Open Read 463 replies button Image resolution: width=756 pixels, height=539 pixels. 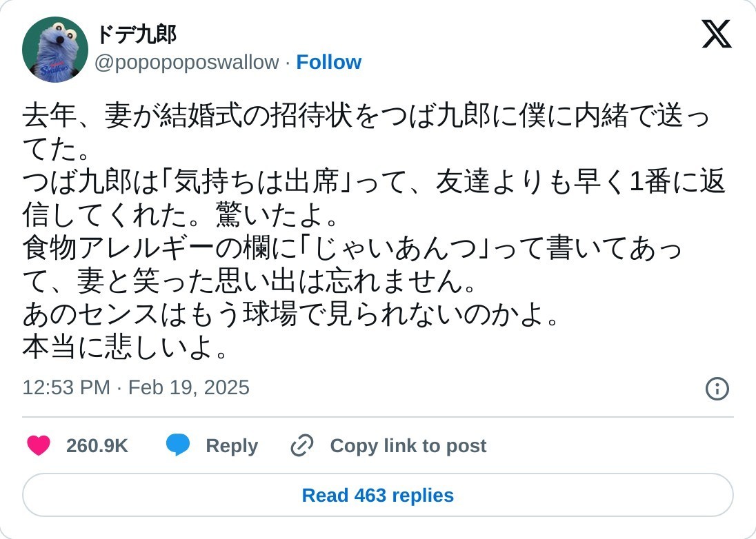click(378, 496)
